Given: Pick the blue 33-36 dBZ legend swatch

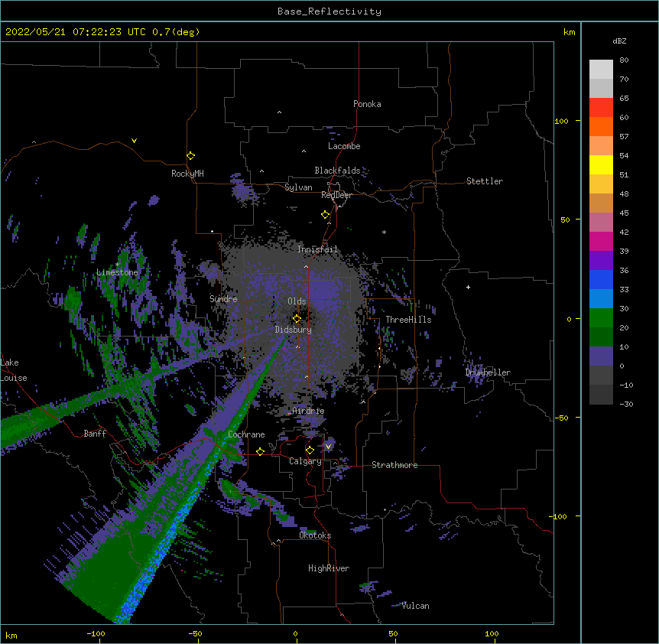Looking at the screenshot, I should [x=601, y=279].
